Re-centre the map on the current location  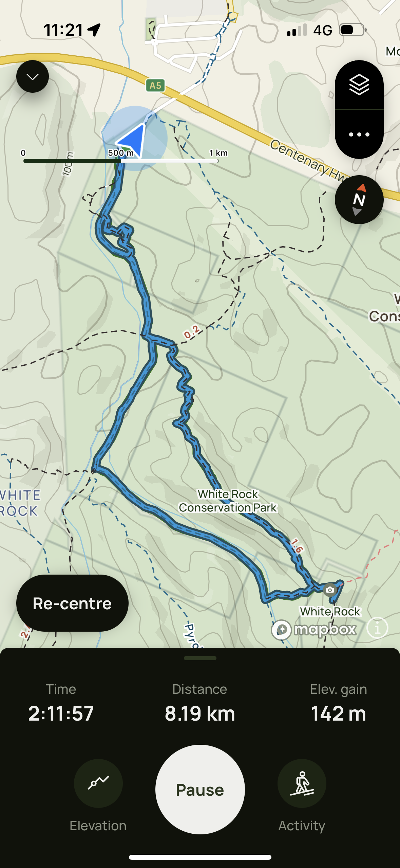(x=72, y=603)
